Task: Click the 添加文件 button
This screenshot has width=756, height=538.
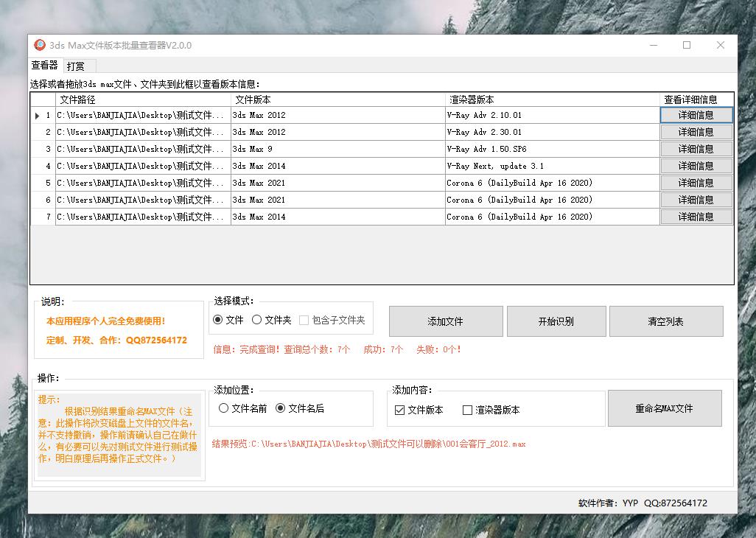Action: tap(446, 321)
